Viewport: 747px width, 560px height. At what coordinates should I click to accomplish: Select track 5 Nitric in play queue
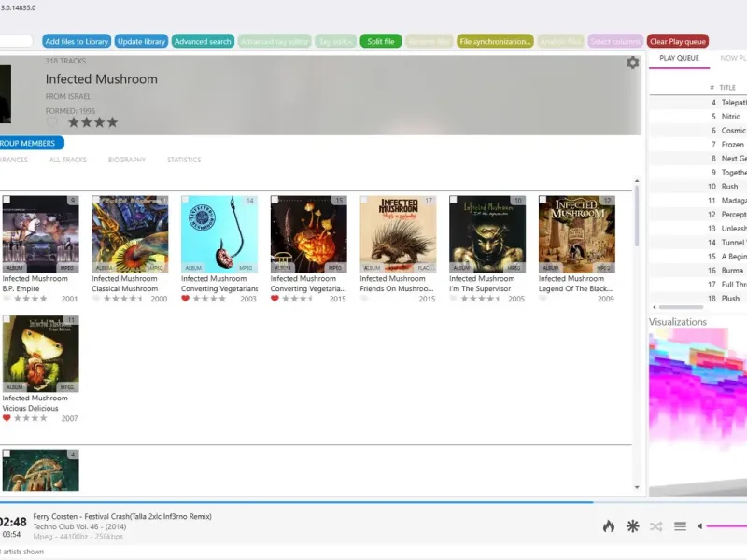698,116
